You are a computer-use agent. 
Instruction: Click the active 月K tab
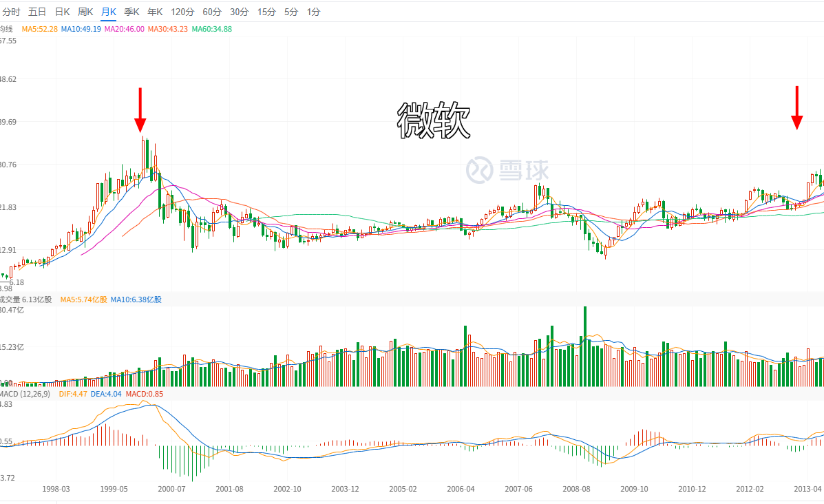109,12
